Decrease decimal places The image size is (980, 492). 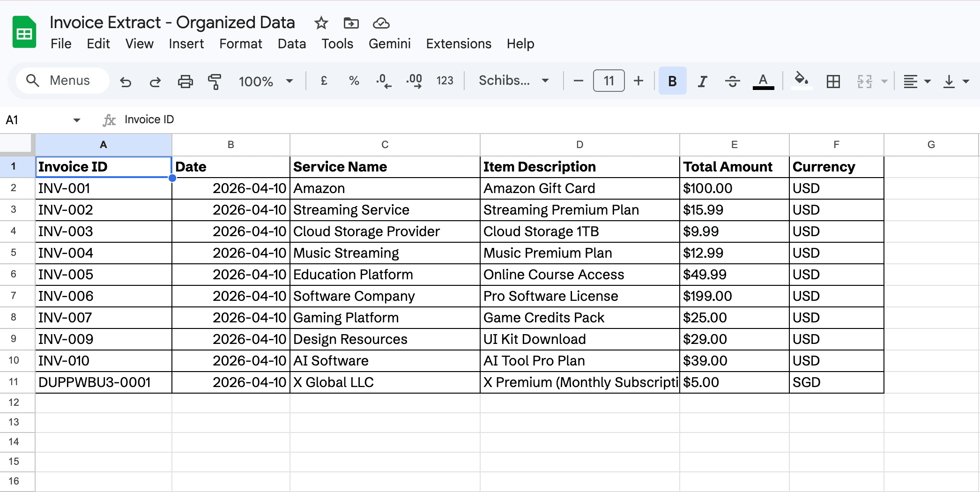(x=384, y=81)
